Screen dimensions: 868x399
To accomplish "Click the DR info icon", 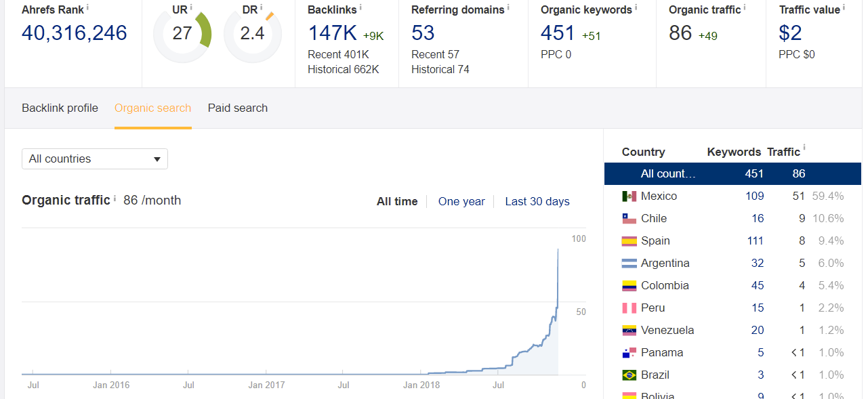I will click(x=261, y=7).
